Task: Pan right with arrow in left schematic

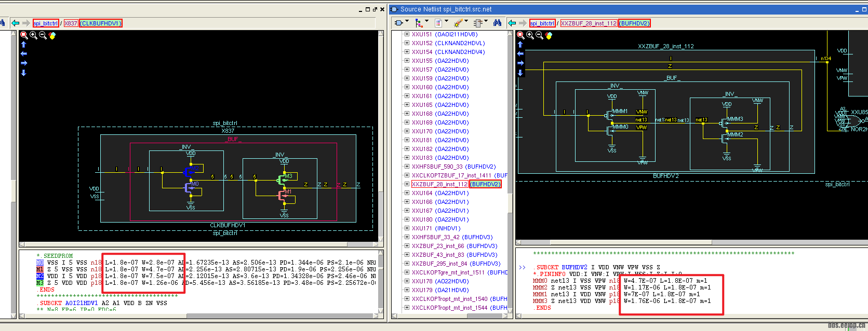Action: point(23,63)
